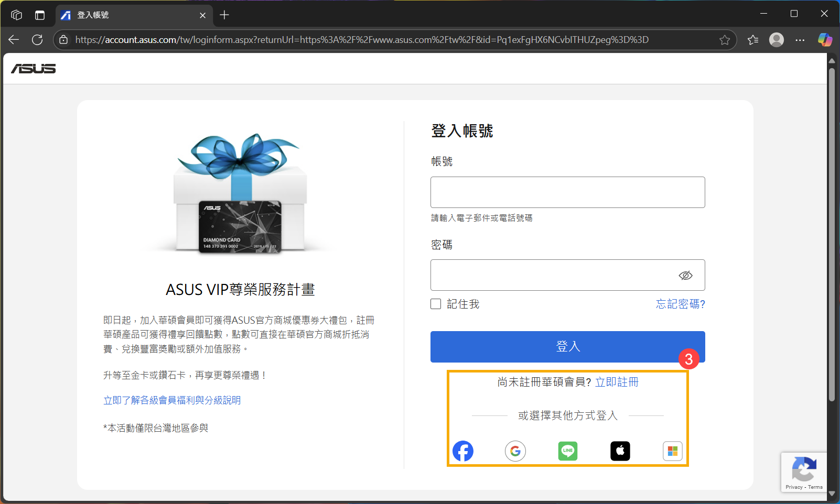Check the 記住我 remember me checkbox

(x=436, y=304)
